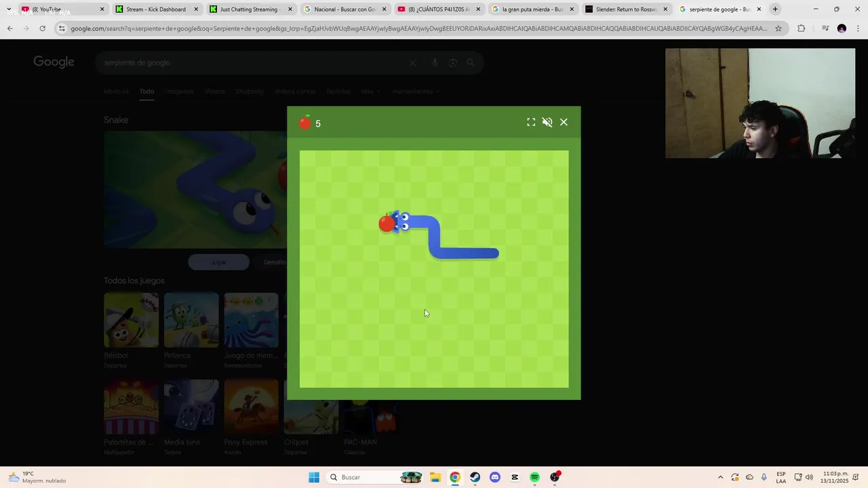Click the microphone tray icon

(x=764, y=477)
